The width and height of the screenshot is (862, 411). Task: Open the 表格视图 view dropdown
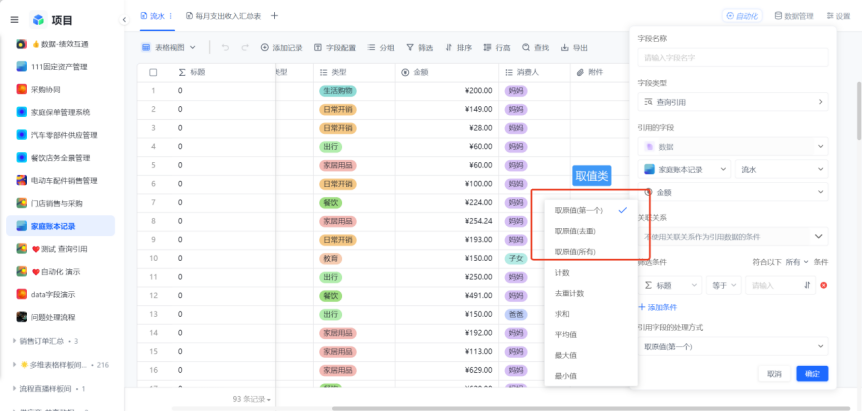169,48
